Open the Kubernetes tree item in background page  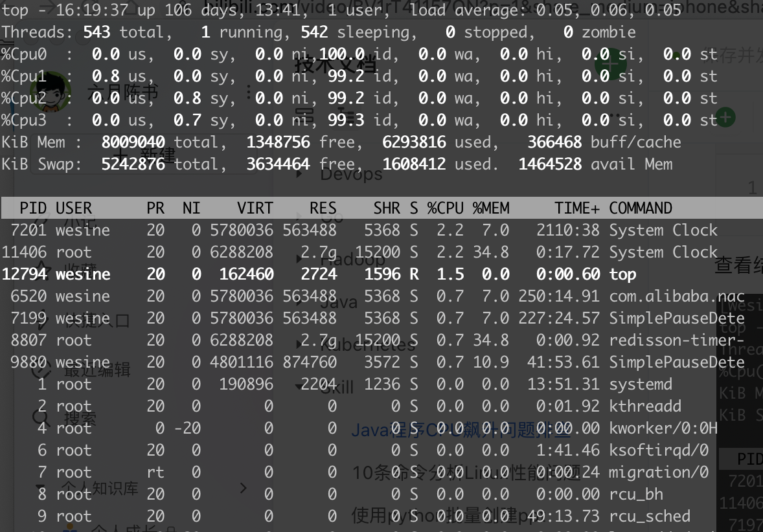(x=367, y=344)
